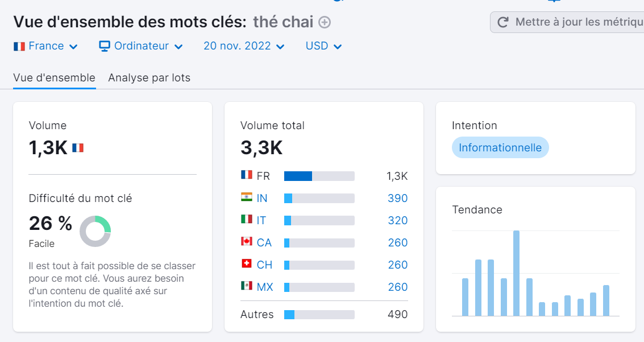Click the Italy flag next to IT
This screenshot has width=644, height=342.
click(x=247, y=220)
